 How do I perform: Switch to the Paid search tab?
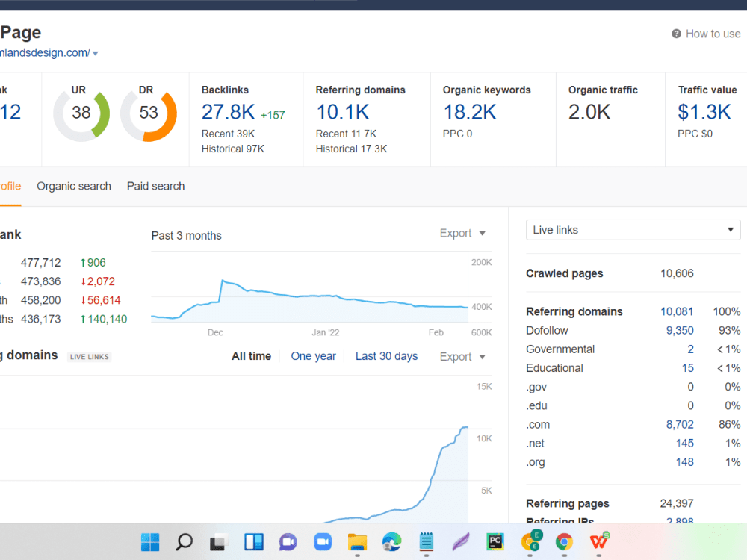[x=156, y=186]
